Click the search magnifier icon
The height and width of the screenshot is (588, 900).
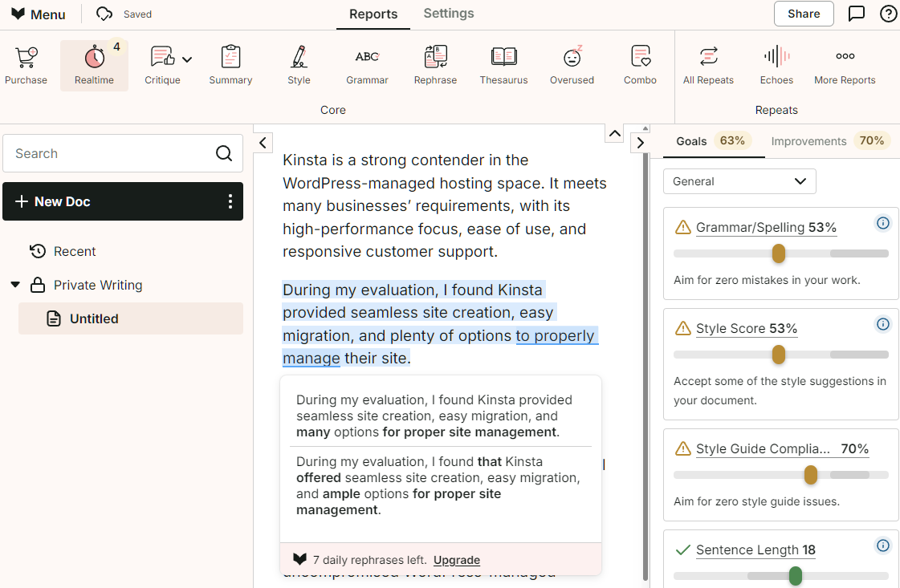(x=224, y=153)
